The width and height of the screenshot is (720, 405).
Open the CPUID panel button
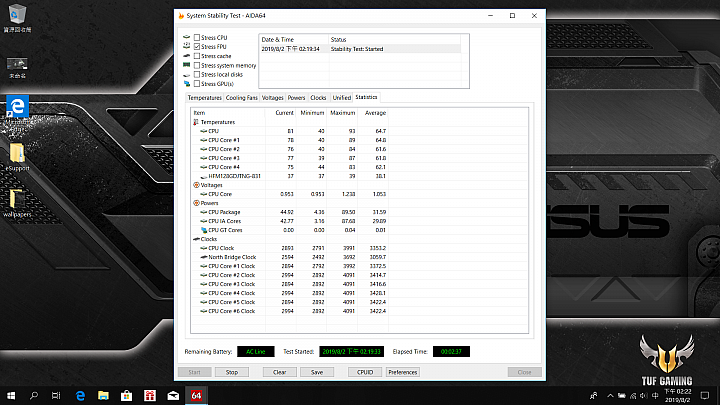point(365,372)
